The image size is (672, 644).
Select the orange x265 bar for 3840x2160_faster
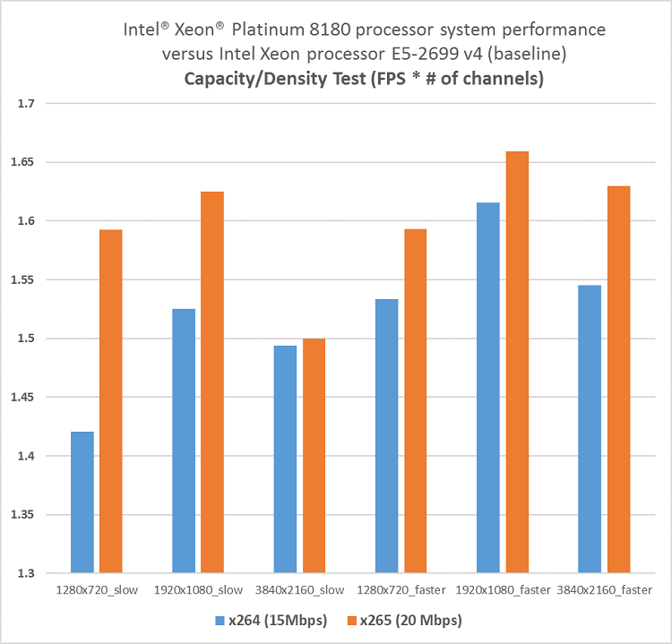[619, 380]
